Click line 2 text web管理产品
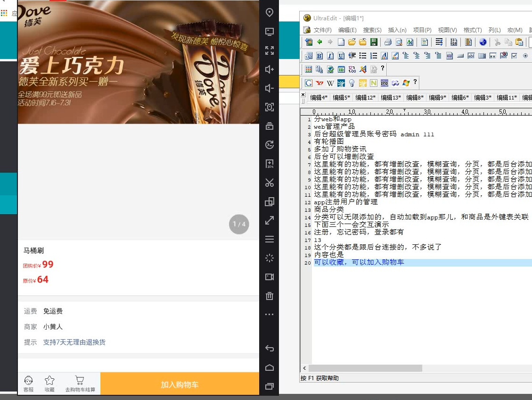The width and height of the screenshot is (532, 400). pos(334,127)
